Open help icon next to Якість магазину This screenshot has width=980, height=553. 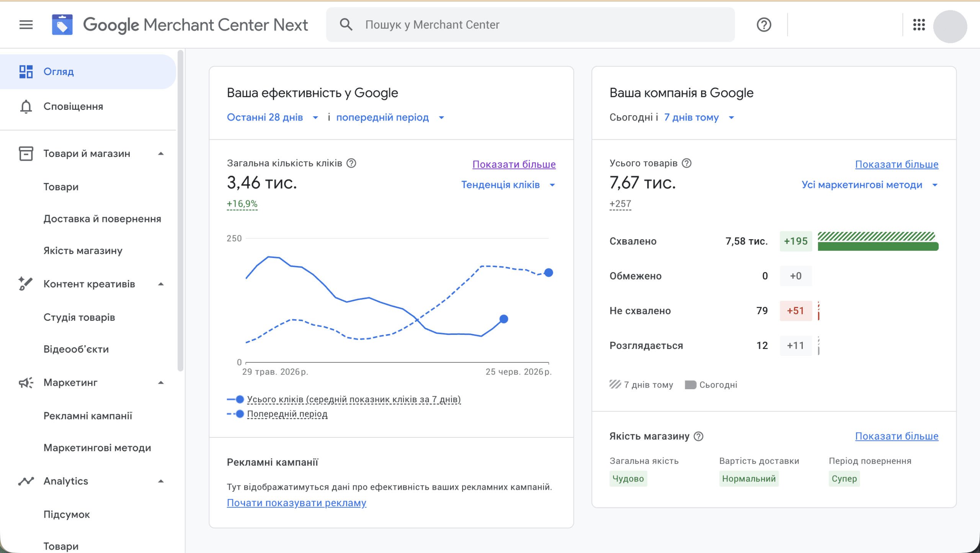(699, 436)
